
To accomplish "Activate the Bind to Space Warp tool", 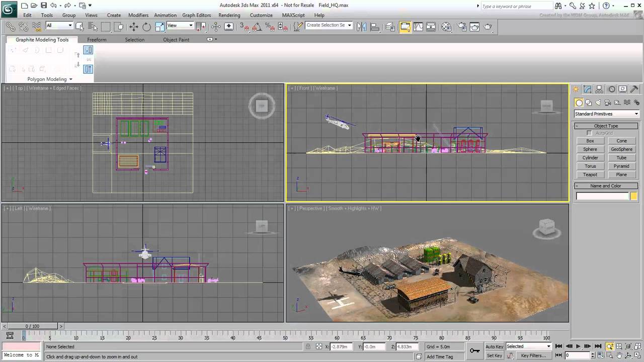I will (x=36, y=27).
